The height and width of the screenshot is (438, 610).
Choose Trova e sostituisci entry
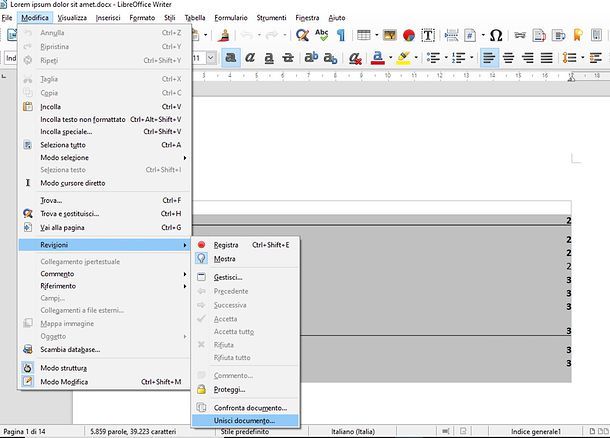[x=104, y=214]
